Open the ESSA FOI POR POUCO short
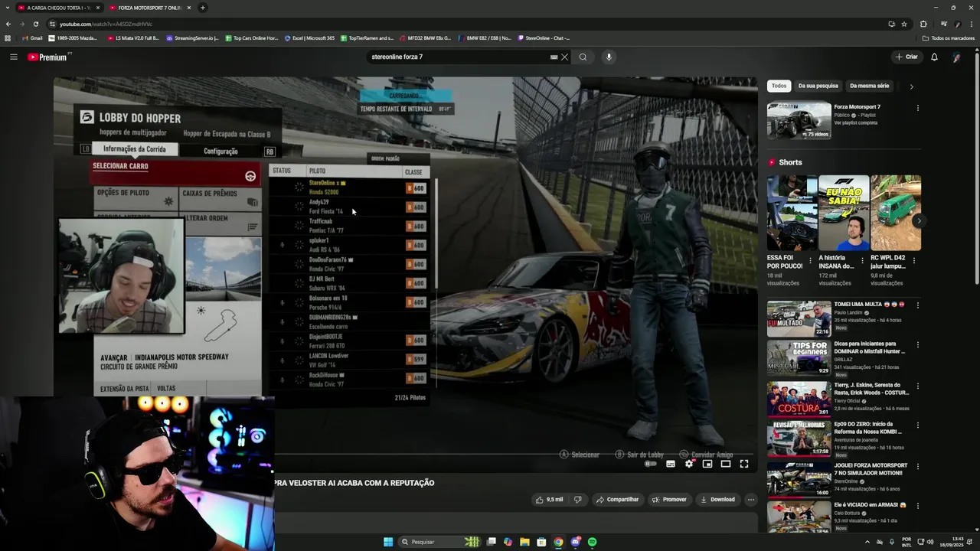980x551 pixels. [792, 213]
